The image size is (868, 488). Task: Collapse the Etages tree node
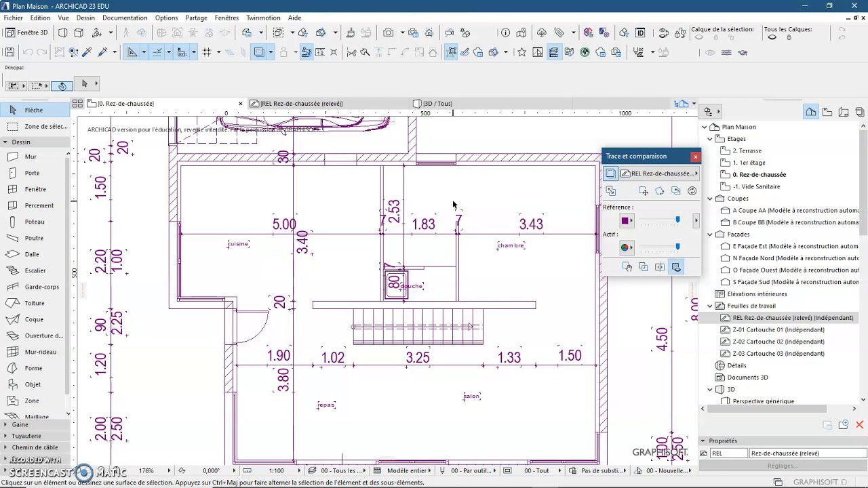tap(710, 139)
